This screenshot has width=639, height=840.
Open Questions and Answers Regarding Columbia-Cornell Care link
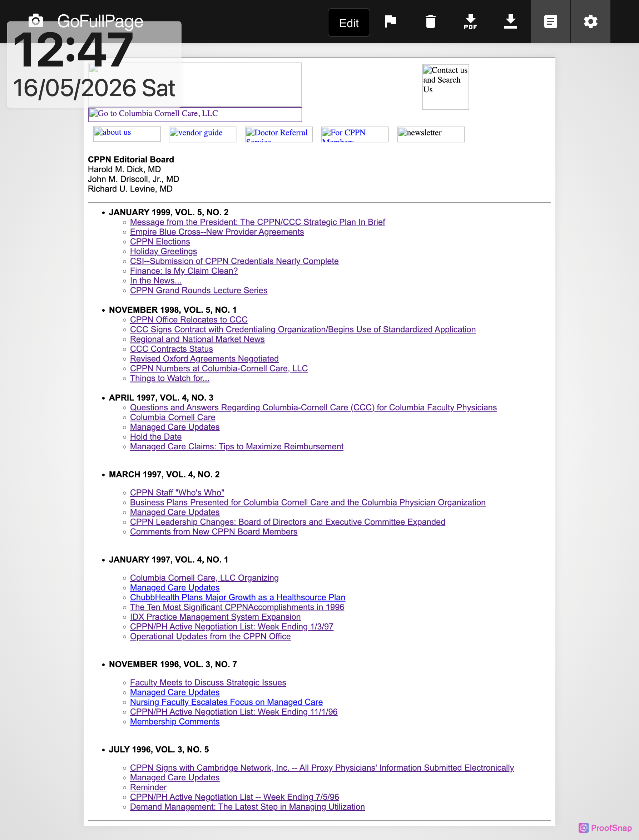pos(313,407)
